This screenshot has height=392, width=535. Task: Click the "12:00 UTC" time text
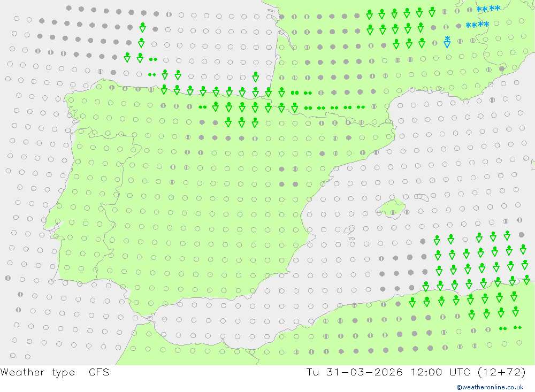tap(441, 372)
